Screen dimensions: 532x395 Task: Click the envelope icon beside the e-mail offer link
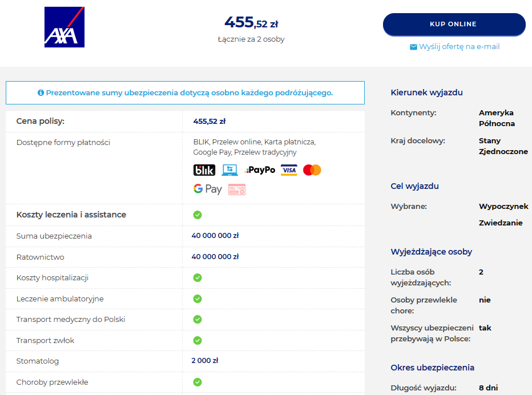point(413,47)
